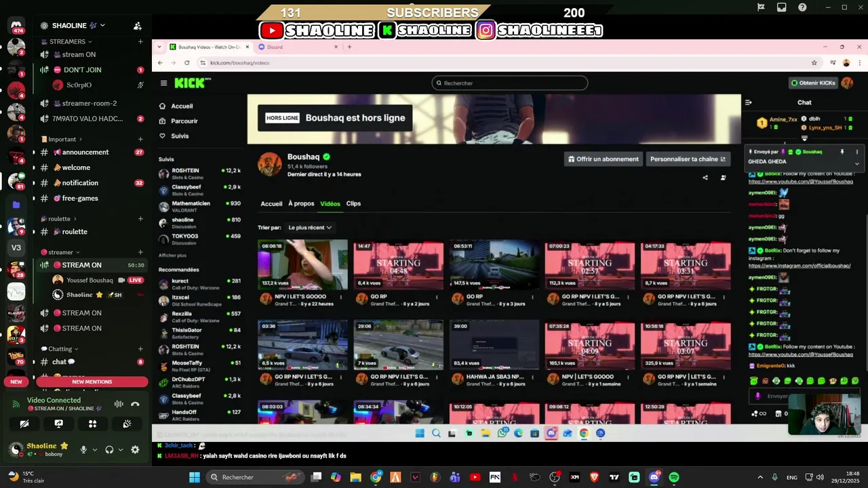Unpin message with pin icon
The height and width of the screenshot is (488, 868).
(842, 152)
